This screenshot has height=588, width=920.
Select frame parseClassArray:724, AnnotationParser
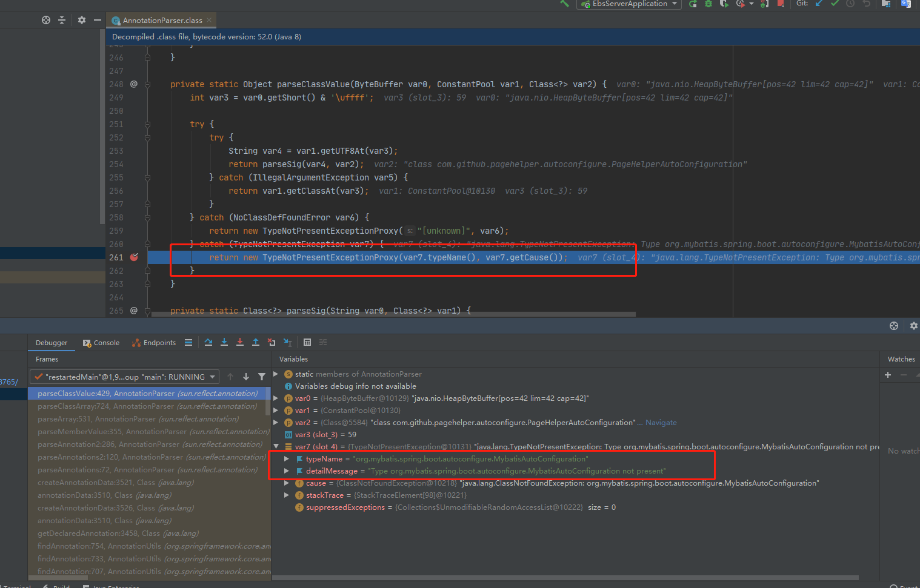coord(147,406)
